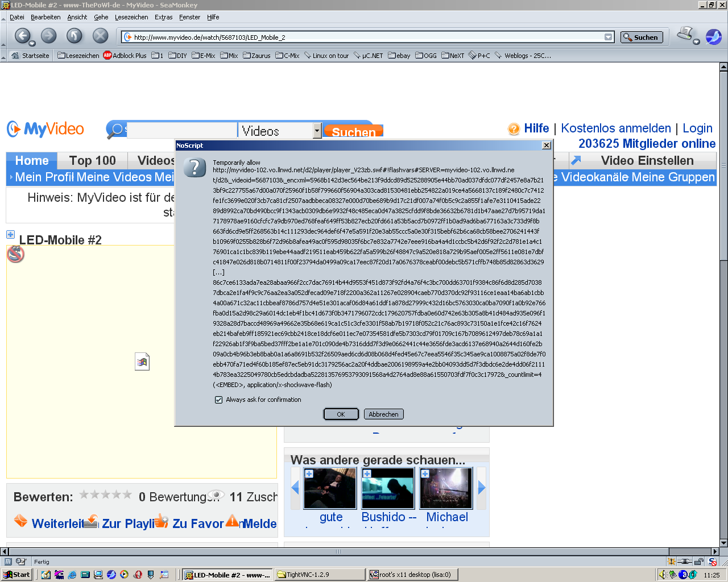This screenshot has height=582, width=728.
Task: Click the Navigator component bar icon
Action: [8, 562]
